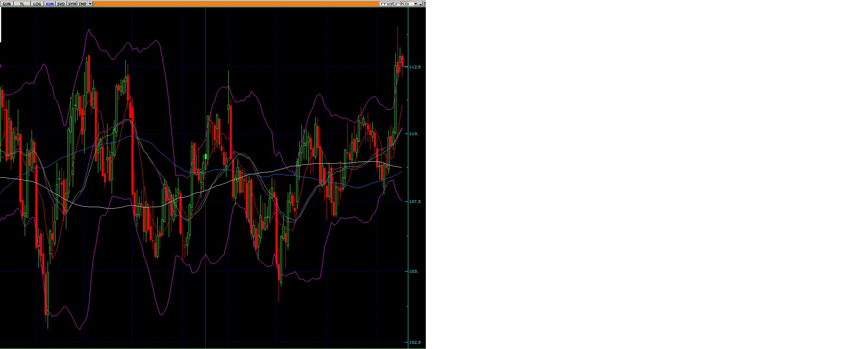Open the dropdown arrow next to matriks logo

coord(416,4)
